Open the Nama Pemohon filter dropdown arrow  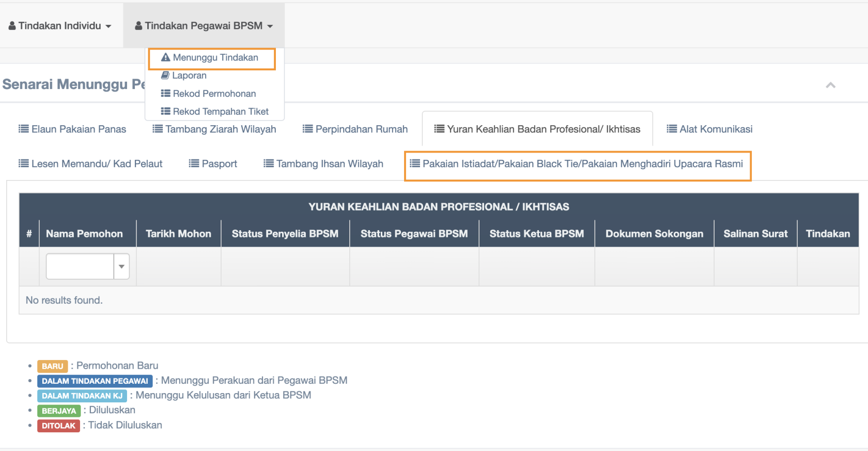tap(121, 266)
